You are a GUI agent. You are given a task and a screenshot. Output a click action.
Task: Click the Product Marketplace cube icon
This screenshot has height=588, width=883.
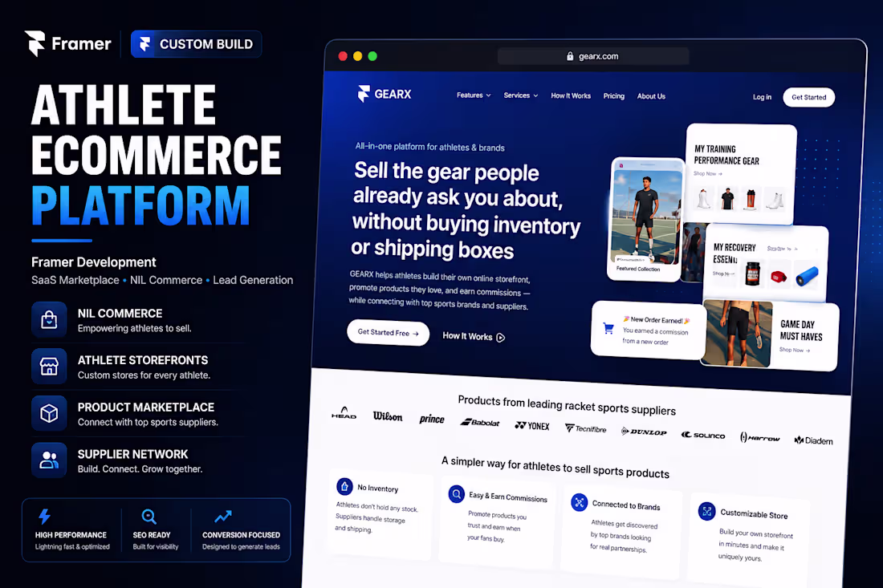pyautogui.click(x=49, y=414)
